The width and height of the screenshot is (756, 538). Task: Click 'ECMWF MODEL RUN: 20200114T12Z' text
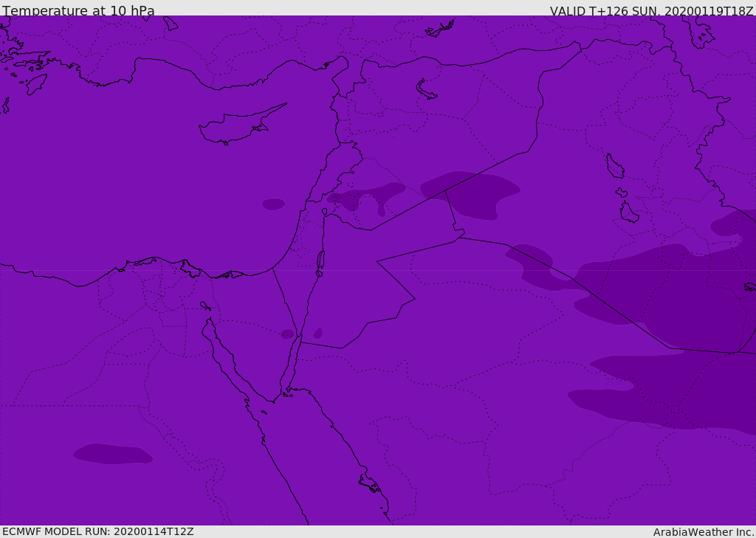pos(98,531)
